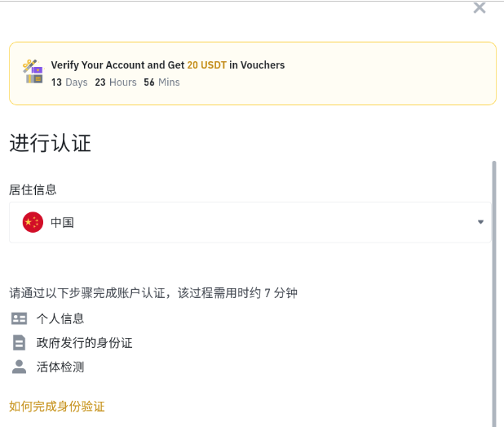
Task: Click the vertical scrollbar
Action: point(493,286)
